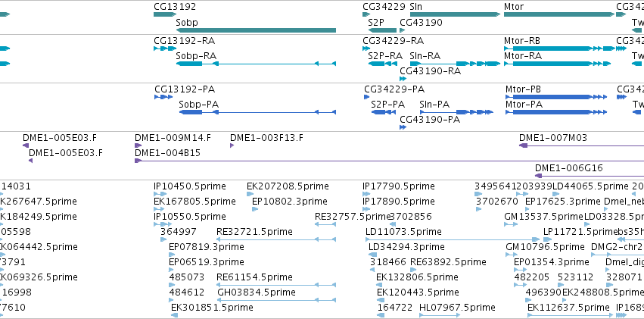This screenshot has height=319, width=644.
Task: Click the Mtor-RA transcript
Action: 557,64
